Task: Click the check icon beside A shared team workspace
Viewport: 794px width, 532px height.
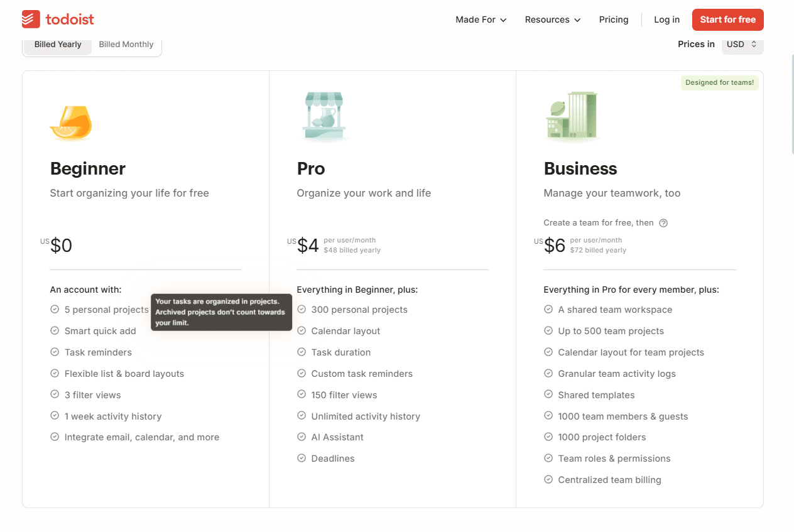Action: pyautogui.click(x=548, y=310)
